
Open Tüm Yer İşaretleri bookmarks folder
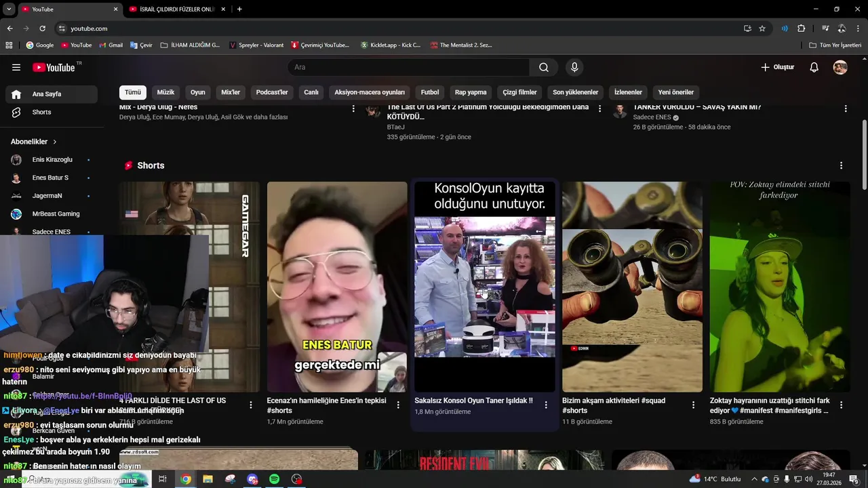(x=835, y=45)
